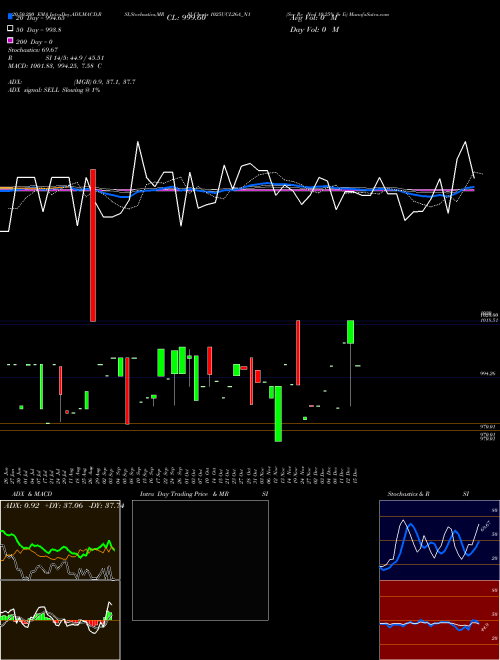Viewport: 500px width, 660px height.
Task: Click the large green candle at the chart low
Action: coord(278,413)
